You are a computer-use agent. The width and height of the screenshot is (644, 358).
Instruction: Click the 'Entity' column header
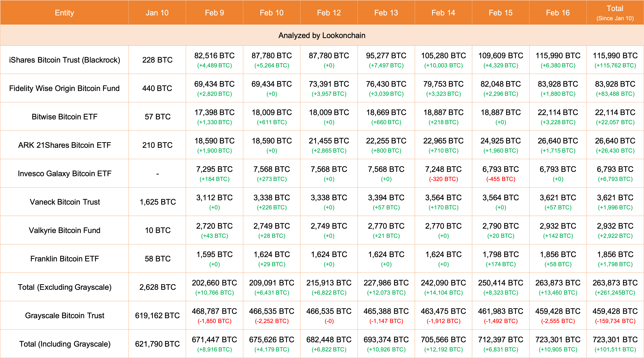click(64, 13)
